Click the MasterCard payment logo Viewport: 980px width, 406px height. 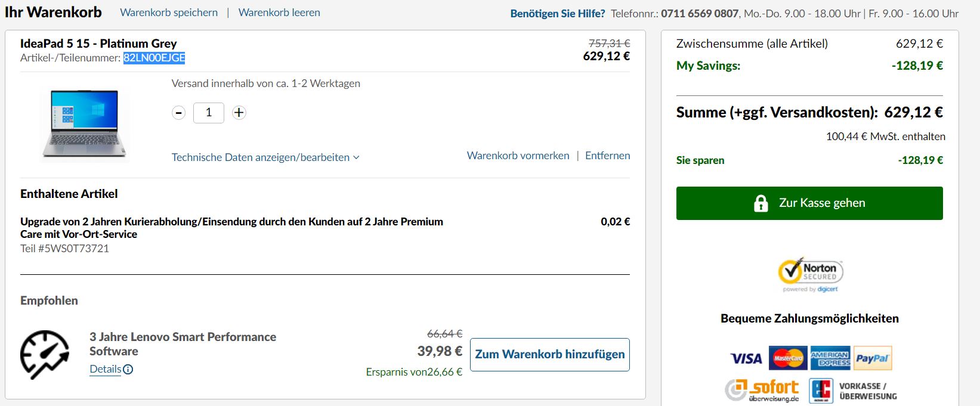pyautogui.click(x=788, y=358)
